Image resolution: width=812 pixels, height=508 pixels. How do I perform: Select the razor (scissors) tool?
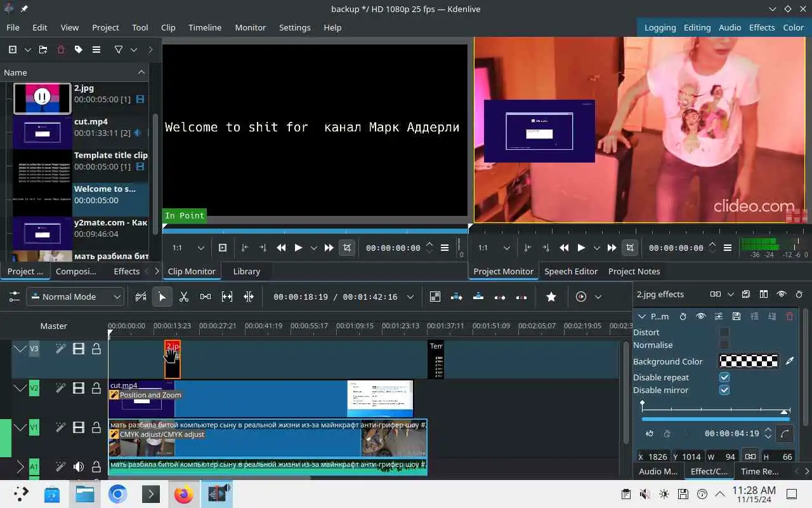[184, 297]
